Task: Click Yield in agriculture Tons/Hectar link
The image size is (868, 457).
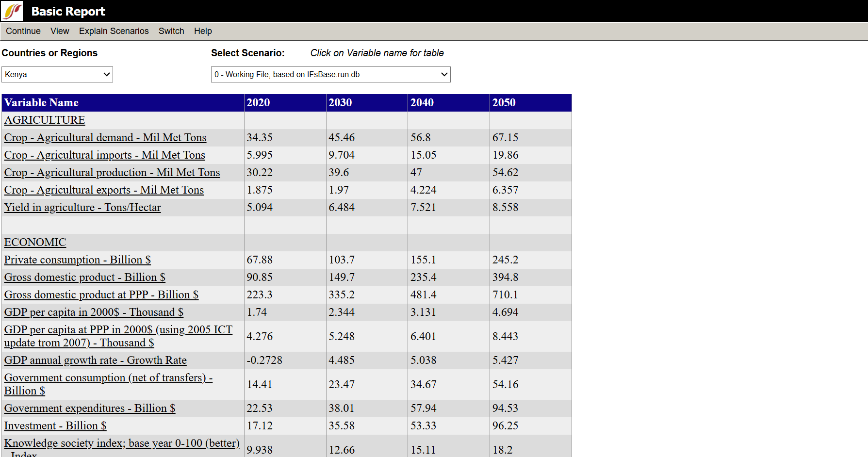Action: (x=82, y=208)
